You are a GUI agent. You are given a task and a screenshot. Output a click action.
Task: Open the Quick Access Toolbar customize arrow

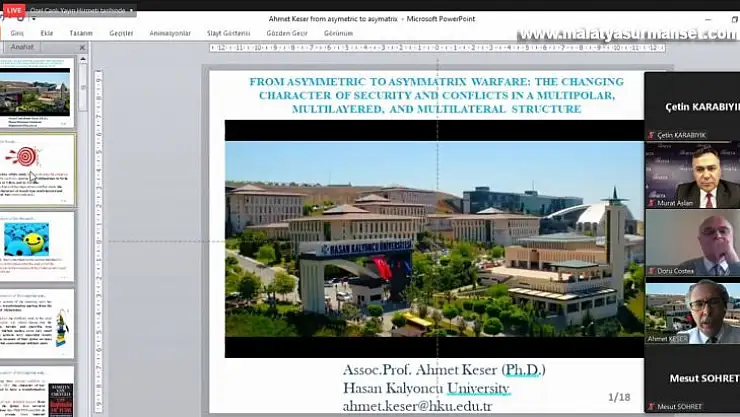tap(34, 19)
